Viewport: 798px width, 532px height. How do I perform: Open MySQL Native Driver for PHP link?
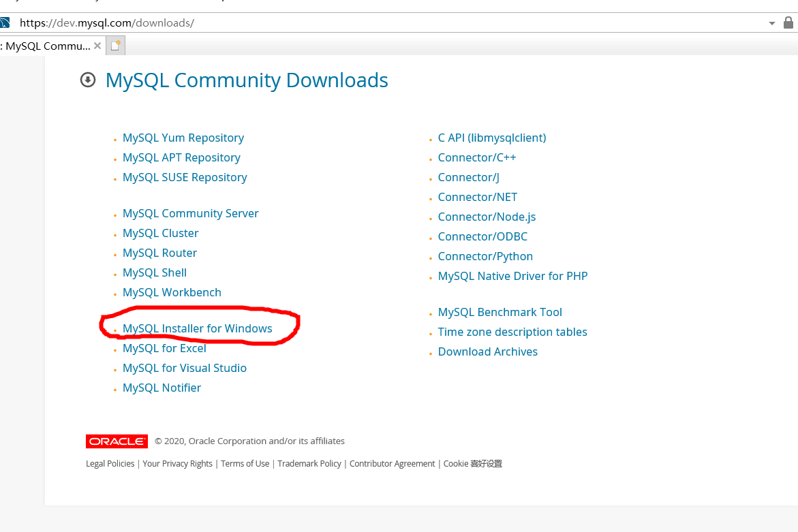point(513,276)
